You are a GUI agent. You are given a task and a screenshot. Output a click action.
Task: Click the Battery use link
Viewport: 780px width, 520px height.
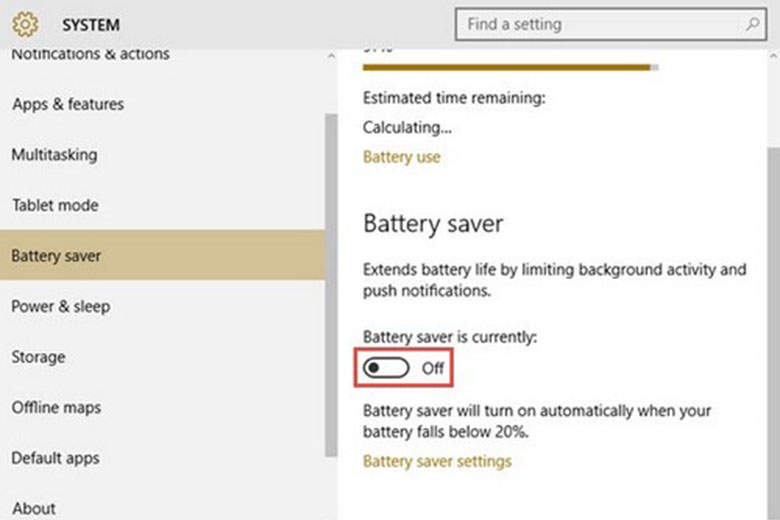pyautogui.click(x=401, y=157)
